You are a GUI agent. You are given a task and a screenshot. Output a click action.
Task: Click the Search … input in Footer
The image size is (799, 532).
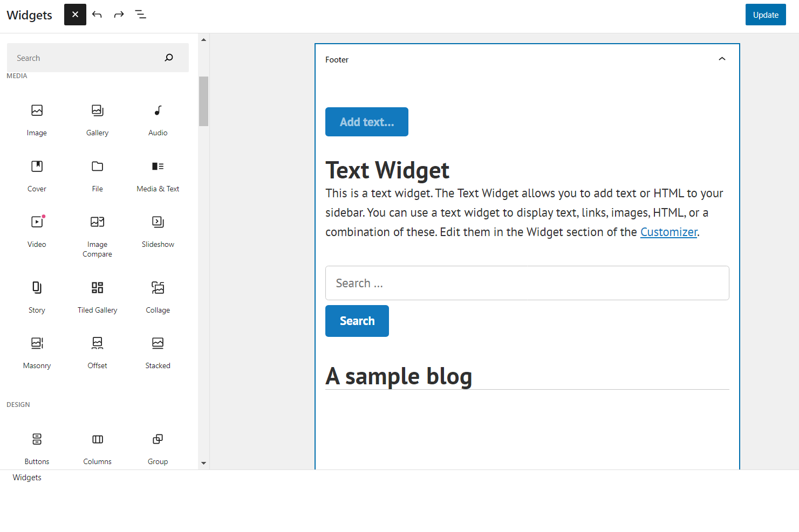[x=527, y=283]
